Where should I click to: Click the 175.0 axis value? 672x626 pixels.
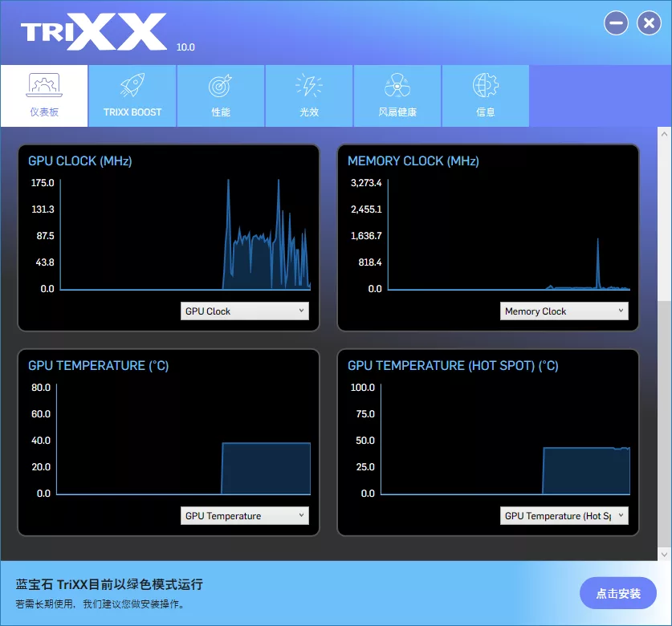[43, 183]
